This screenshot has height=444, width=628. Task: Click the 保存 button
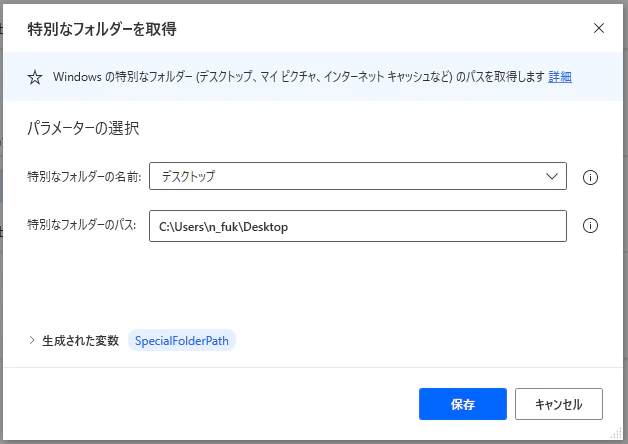(x=463, y=404)
